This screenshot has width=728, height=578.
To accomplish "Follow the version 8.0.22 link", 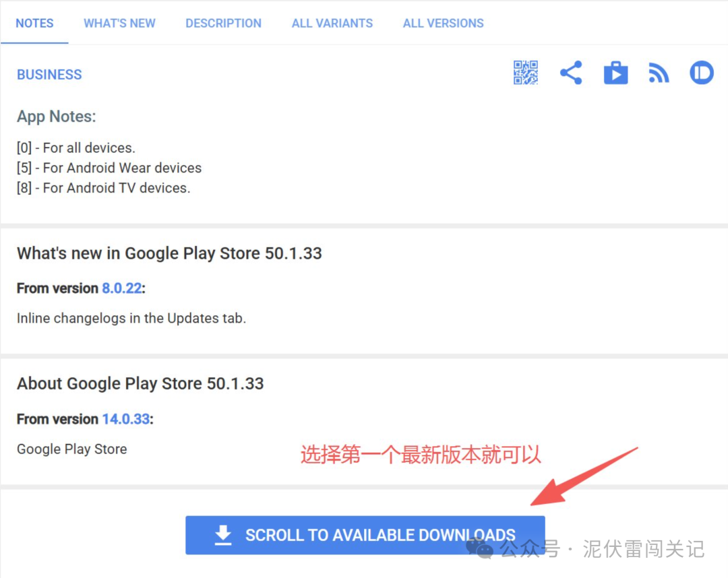I will click(121, 288).
